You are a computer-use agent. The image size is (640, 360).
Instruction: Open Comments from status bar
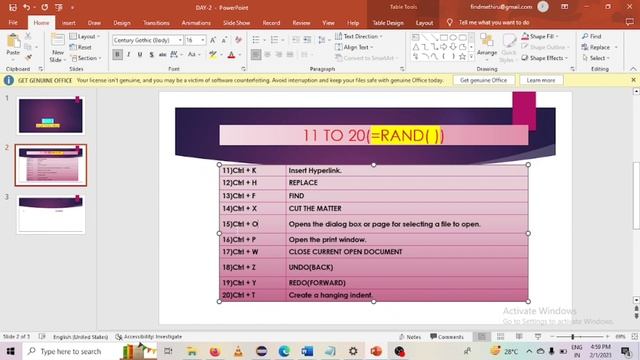click(447, 337)
